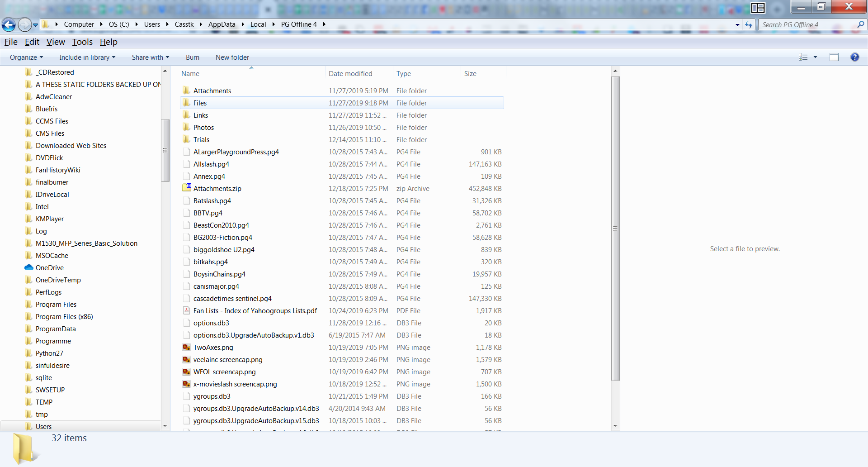Image resolution: width=868 pixels, height=467 pixels.
Task: Click the Back navigation arrow button
Action: [9, 25]
